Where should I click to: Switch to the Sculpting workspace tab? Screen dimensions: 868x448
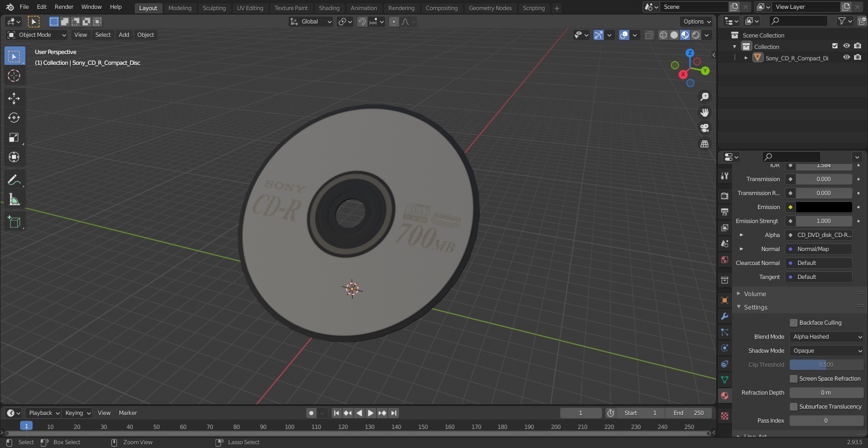[214, 8]
